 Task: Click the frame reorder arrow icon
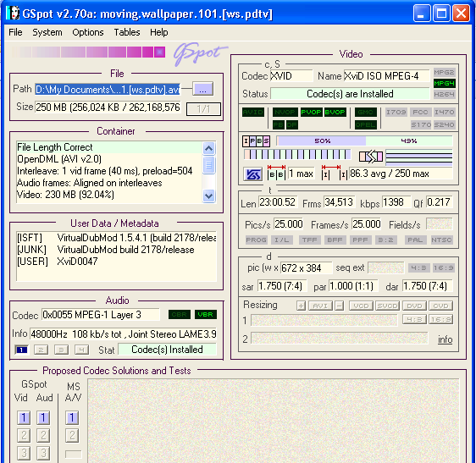(371, 157)
